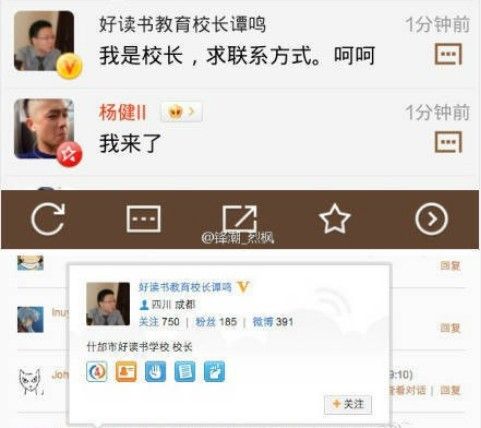The width and height of the screenshot is (481, 428).
Task: Click the orange ID card badge icon
Action: click(126, 371)
